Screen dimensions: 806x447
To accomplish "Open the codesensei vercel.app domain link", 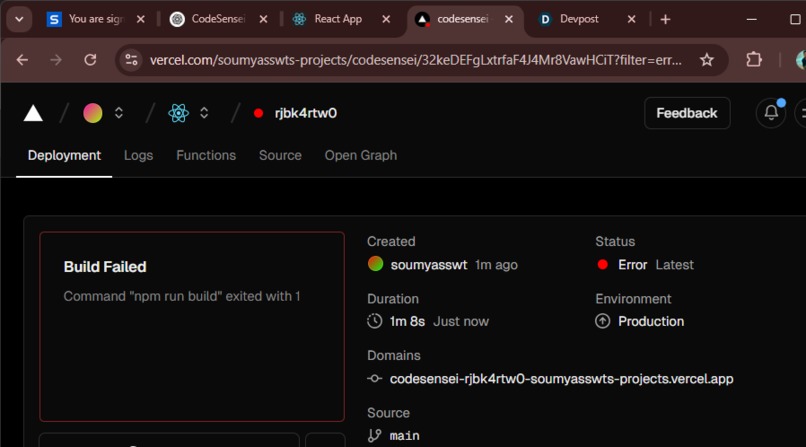I will click(x=561, y=379).
